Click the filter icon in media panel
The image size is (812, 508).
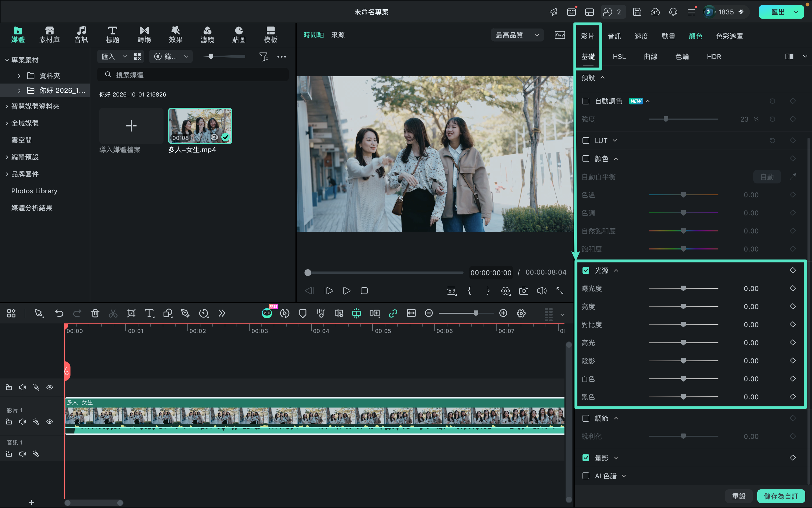263,56
